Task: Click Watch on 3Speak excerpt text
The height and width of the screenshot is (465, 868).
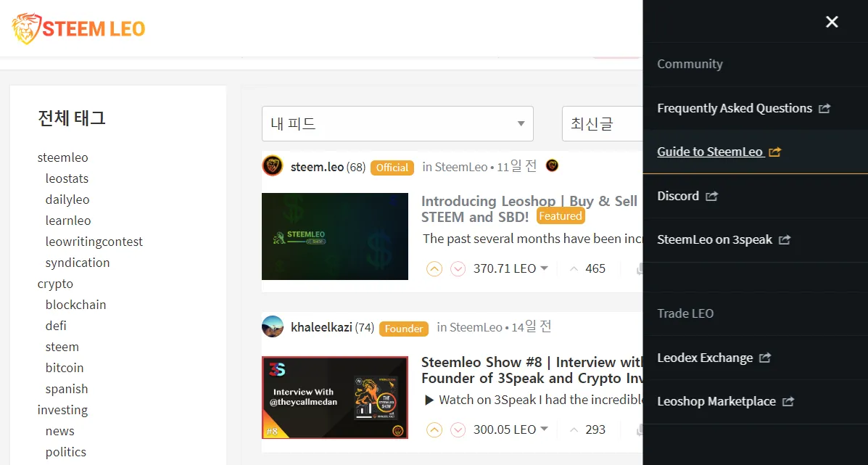Action: [534, 400]
